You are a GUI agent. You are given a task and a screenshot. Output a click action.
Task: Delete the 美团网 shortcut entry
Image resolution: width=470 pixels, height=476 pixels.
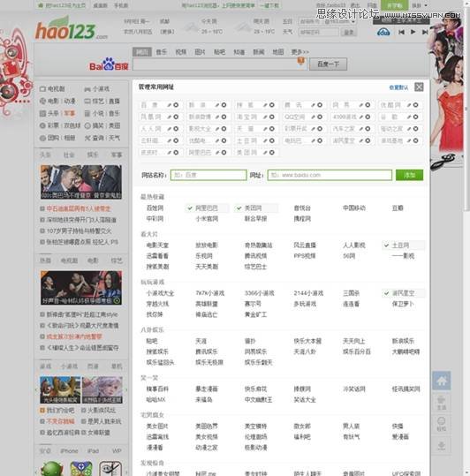(272, 153)
